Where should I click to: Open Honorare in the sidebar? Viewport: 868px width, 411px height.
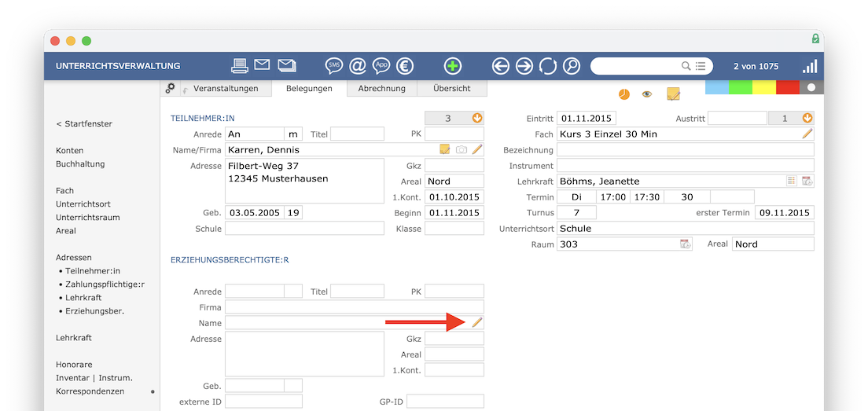[74, 365]
